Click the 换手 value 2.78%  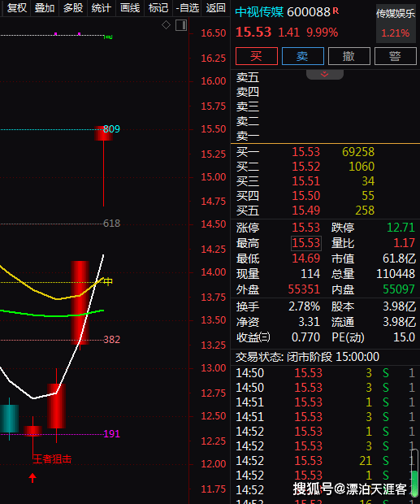click(x=304, y=306)
